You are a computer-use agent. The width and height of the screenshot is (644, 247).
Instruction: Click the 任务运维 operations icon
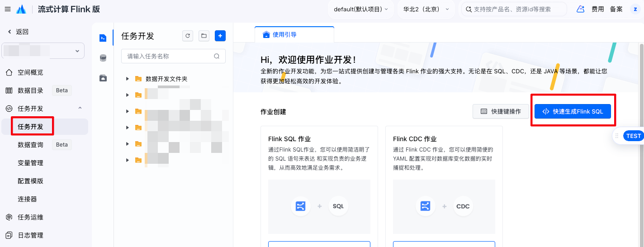pos(9,217)
